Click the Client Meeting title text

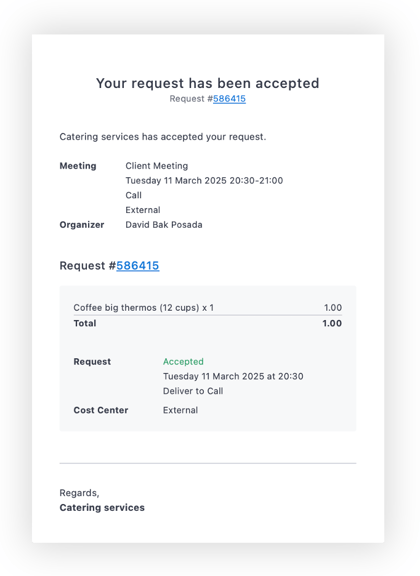pyautogui.click(x=157, y=166)
